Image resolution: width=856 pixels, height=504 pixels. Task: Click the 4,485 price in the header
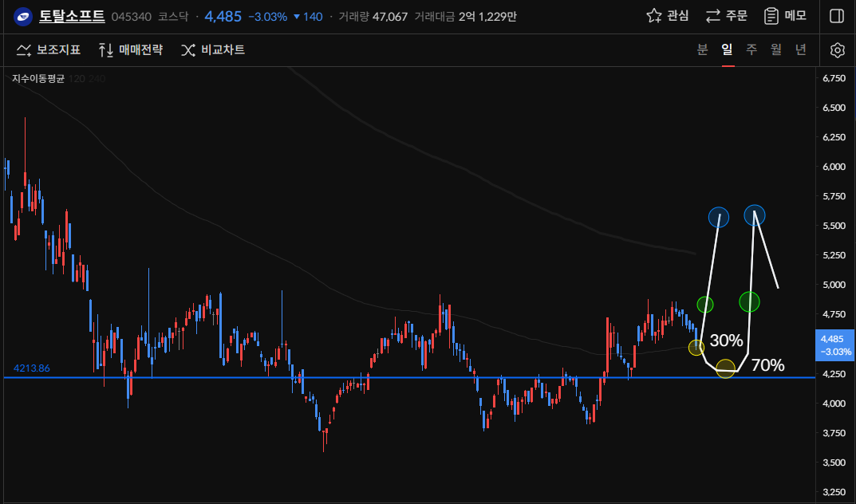click(223, 17)
